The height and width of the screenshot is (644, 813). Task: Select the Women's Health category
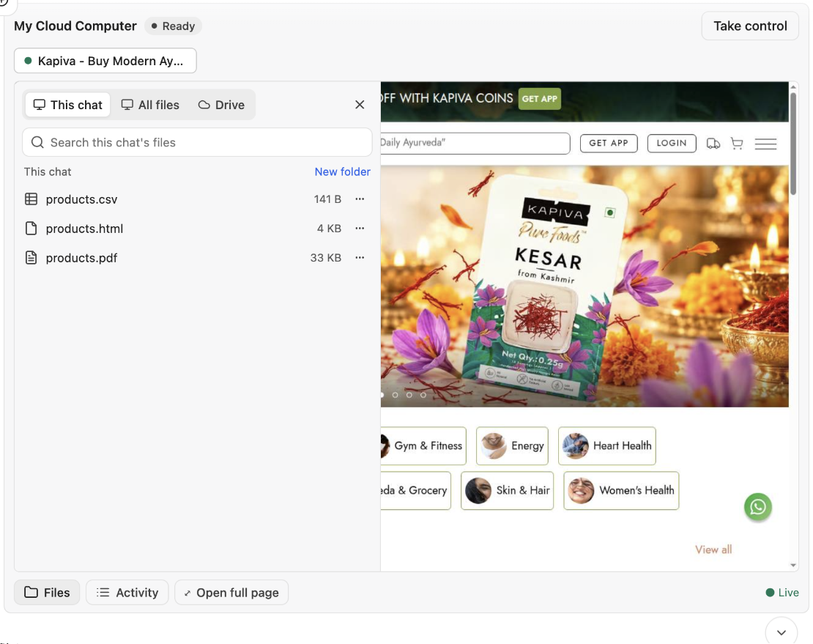tap(621, 491)
